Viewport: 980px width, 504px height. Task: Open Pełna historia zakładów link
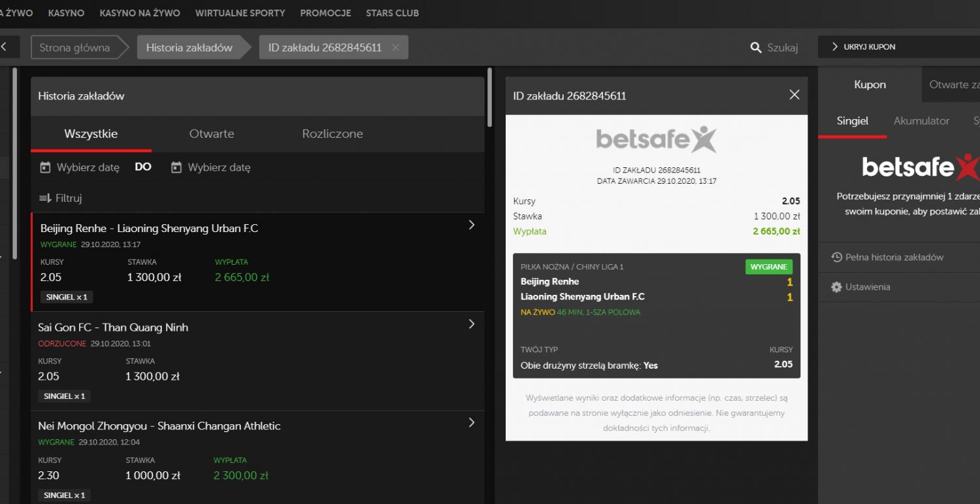pyautogui.click(x=894, y=258)
